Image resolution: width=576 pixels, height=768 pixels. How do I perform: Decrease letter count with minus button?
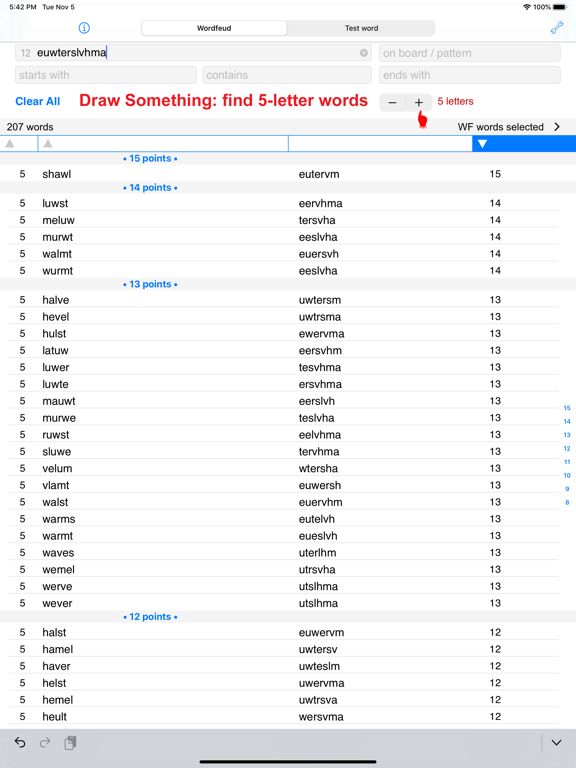tap(392, 102)
